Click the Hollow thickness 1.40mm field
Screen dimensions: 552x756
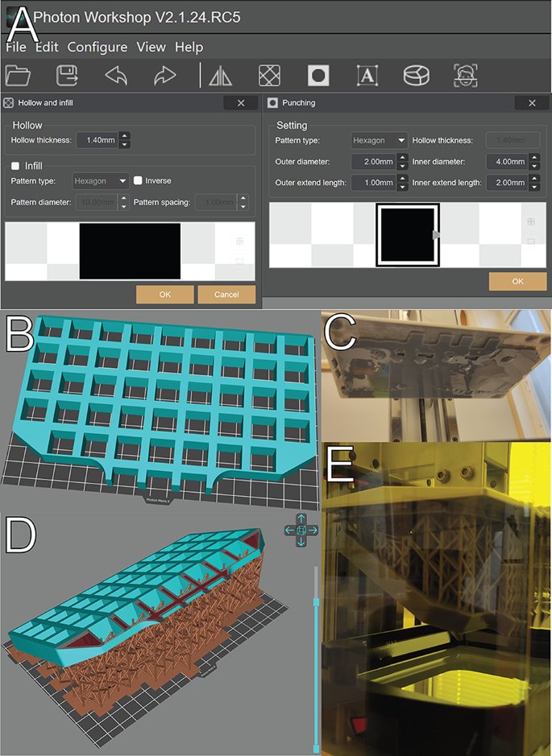click(98, 140)
